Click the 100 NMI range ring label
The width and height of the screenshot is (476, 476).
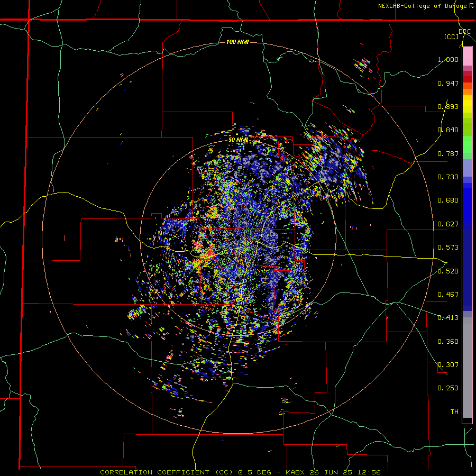(237, 42)
